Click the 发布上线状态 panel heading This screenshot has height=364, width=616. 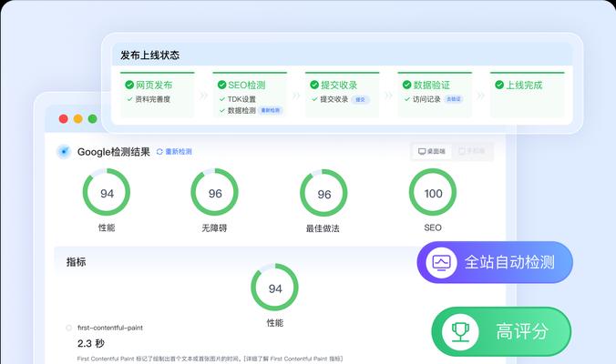point(150,56)
